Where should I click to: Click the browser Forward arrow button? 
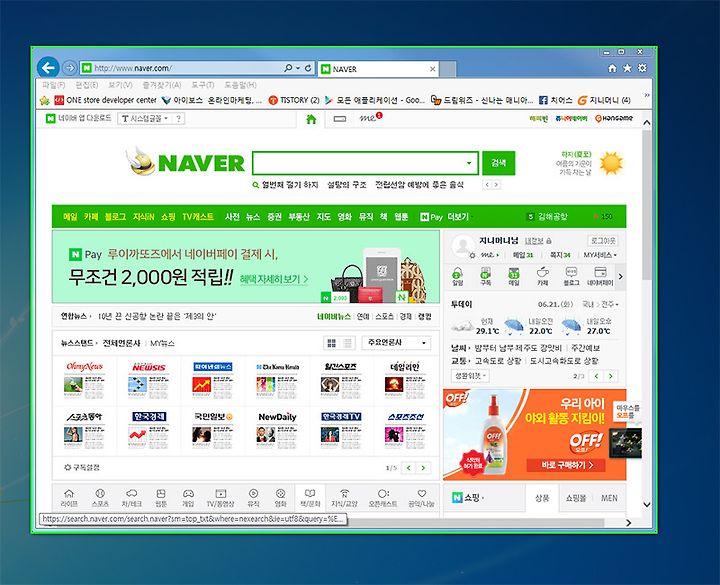click(x=70, y=68)
